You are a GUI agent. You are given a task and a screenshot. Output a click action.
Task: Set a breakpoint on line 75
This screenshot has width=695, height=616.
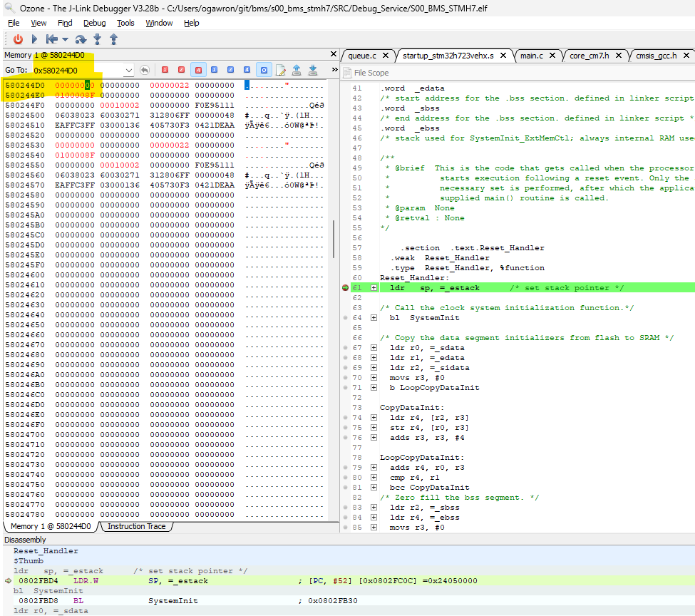coord(345,428)
